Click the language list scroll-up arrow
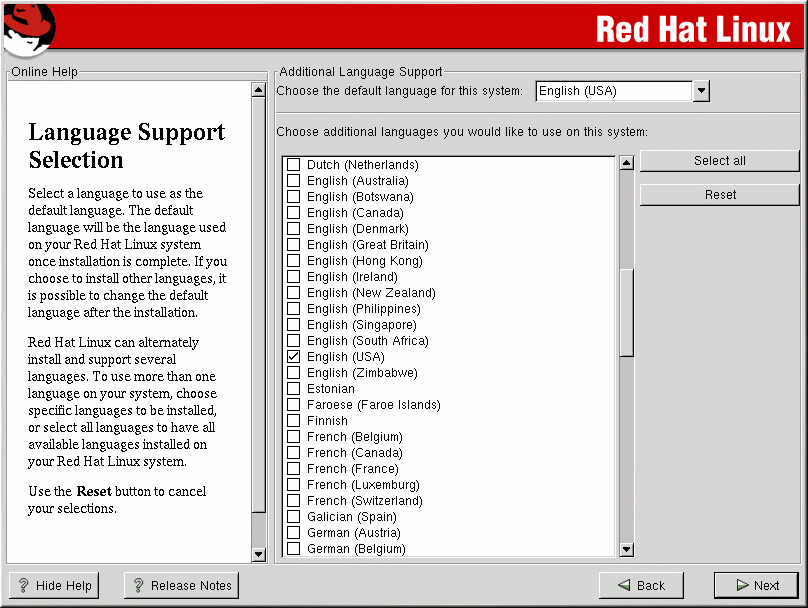Screen dimensions: 808x608 click(627, 163)
